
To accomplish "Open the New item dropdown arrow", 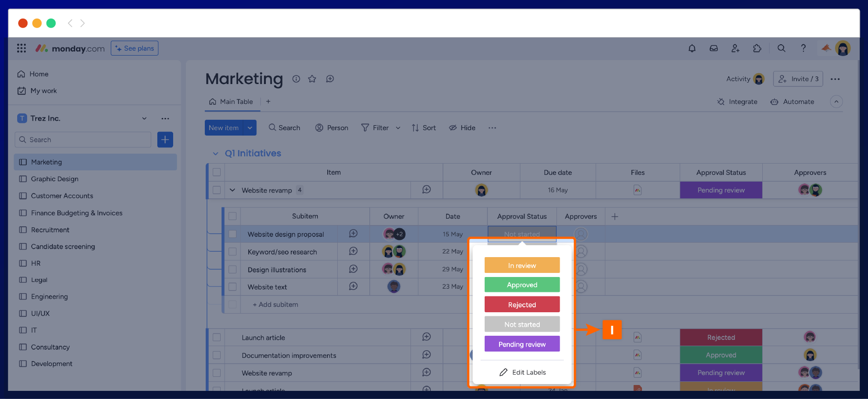I will click(x=250, y=128).
